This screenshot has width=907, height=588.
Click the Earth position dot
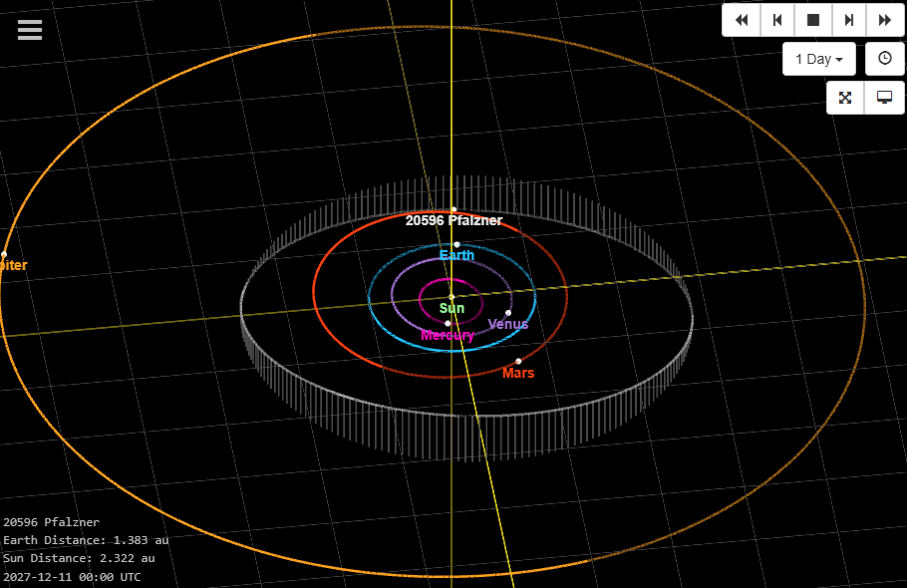pos(456,244)
